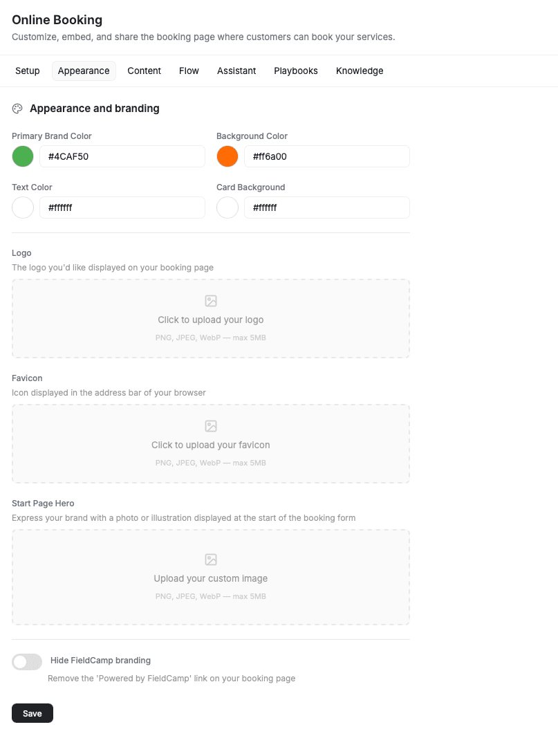Click the palette icon beside Appearance and branding

click(17, 108)
